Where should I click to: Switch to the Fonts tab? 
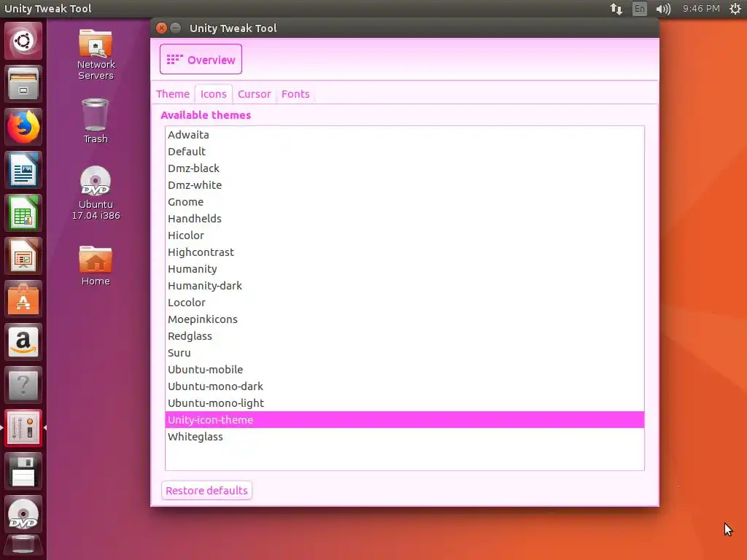click(x=295, y=94)
